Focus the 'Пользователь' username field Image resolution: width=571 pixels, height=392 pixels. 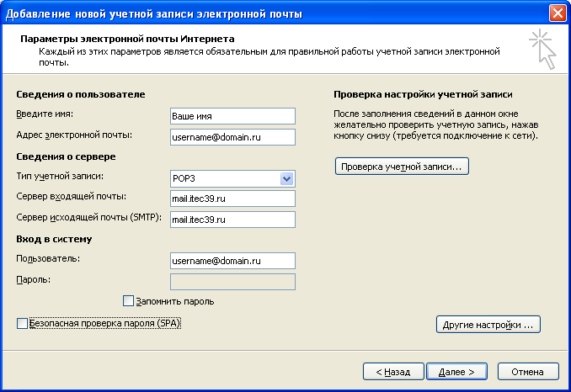point(232,261)
